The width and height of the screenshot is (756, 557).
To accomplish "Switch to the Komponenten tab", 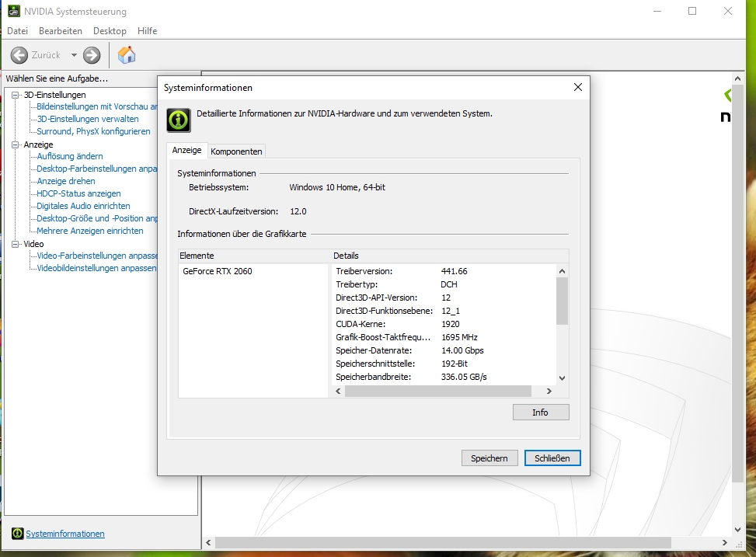I will click(x=236, y=151).
